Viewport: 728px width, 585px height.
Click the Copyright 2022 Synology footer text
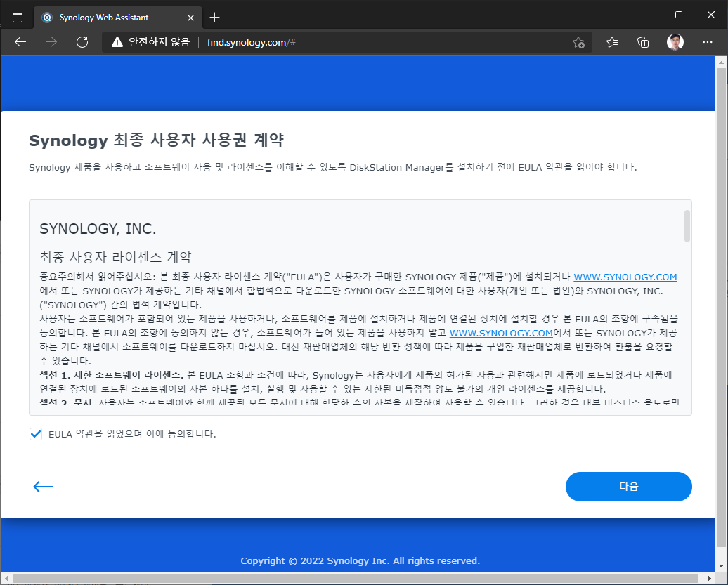pyautogui.click(x=360, y=560)
